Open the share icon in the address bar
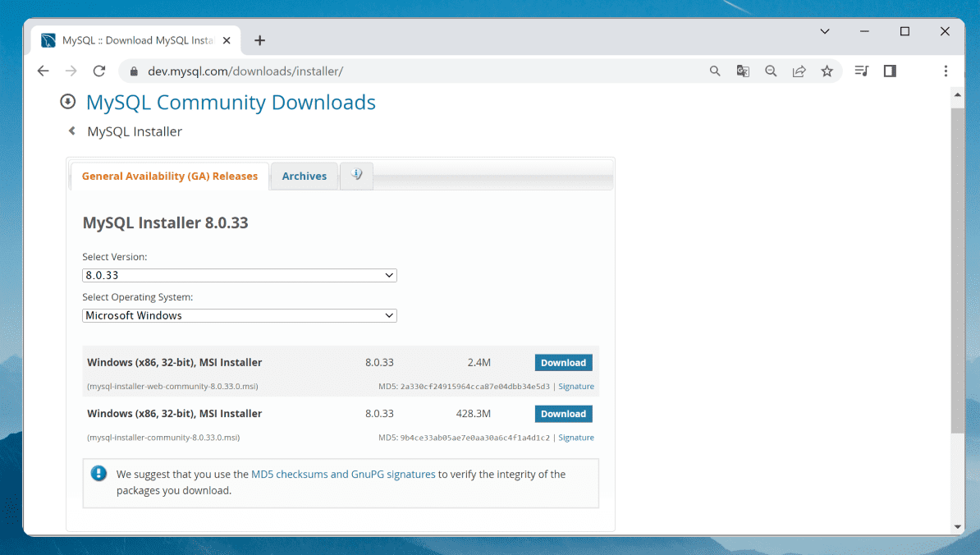The image size is (980, 555). coord(799,71)
